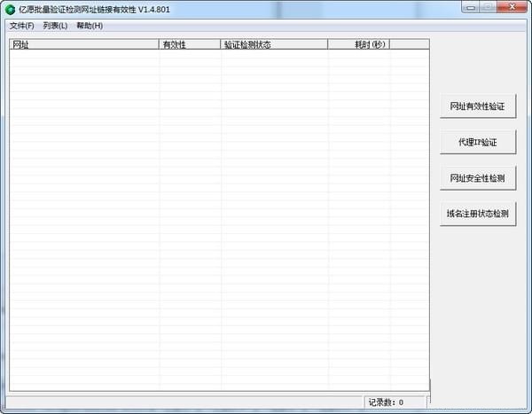Open the 文件(F) menu

click(21, 26)
